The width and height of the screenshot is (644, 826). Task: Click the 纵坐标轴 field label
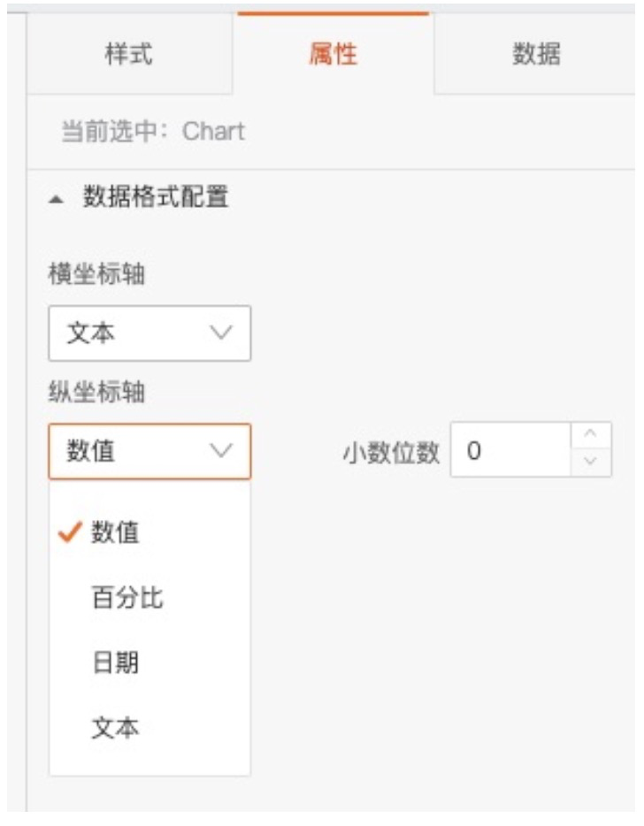click(x=96, y=393)
